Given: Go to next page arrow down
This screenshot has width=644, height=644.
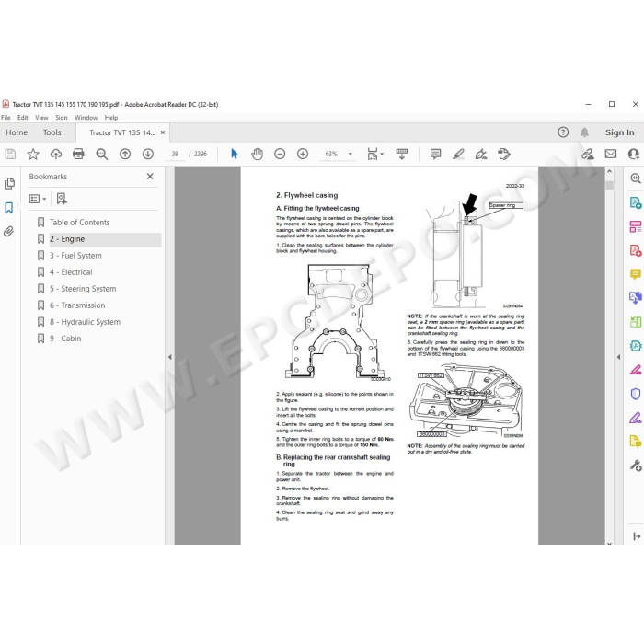Looking at the screenshot, I should pos(148,154).
